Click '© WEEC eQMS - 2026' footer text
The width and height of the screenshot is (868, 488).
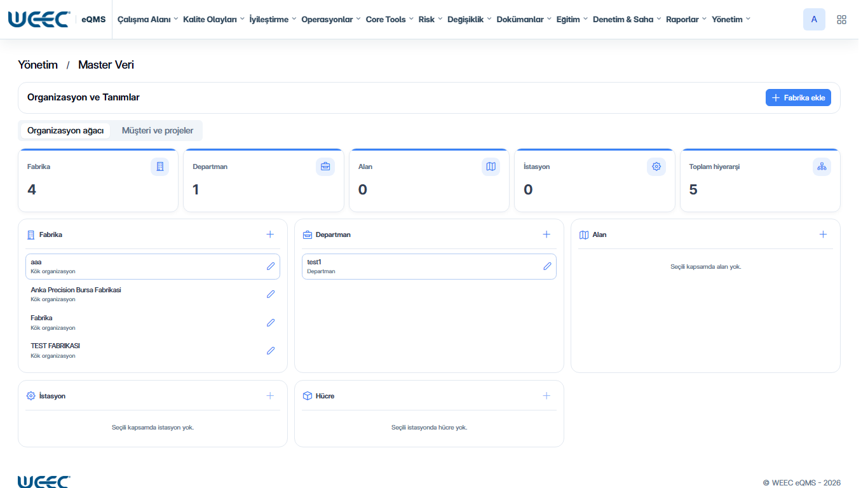point(802,483)
